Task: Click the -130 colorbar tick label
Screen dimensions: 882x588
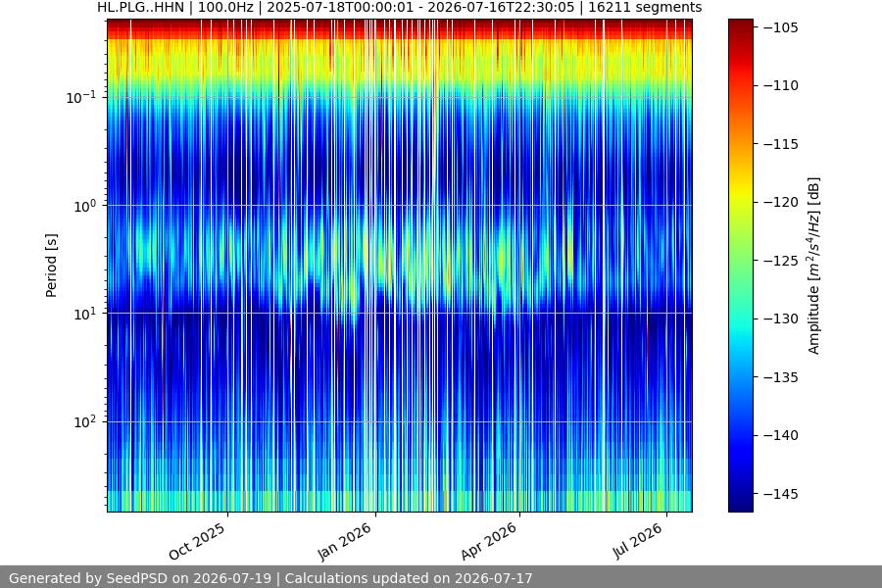Action: [x=781, y=318]
